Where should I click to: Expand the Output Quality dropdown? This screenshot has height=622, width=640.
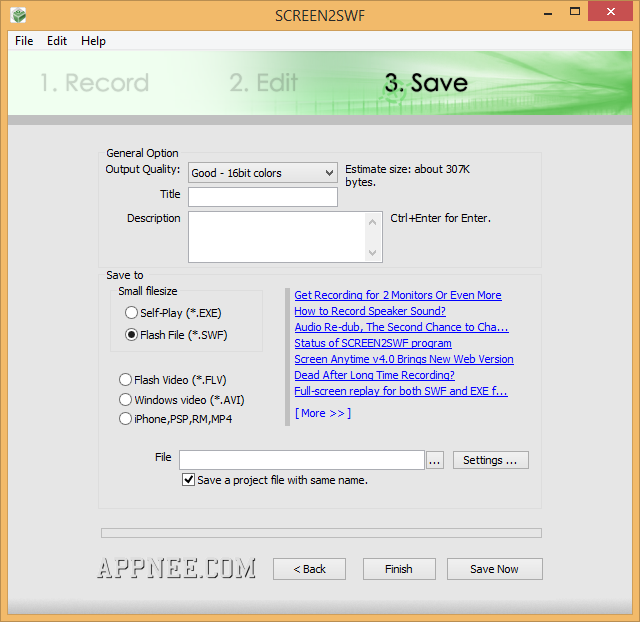(x=262, y=173)
